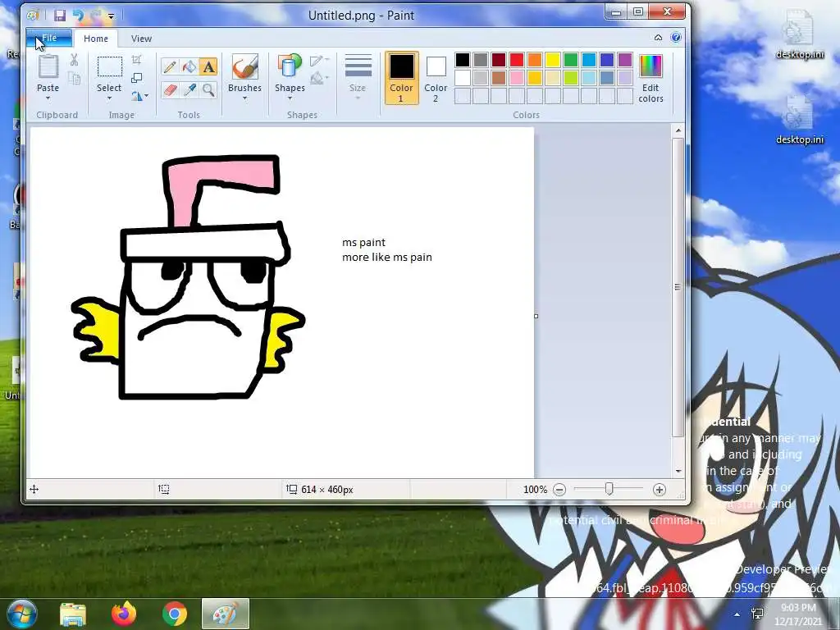This screenshot has height=630, width=840.
Task: Click the Shapes gallery icon
Action: 290,66
